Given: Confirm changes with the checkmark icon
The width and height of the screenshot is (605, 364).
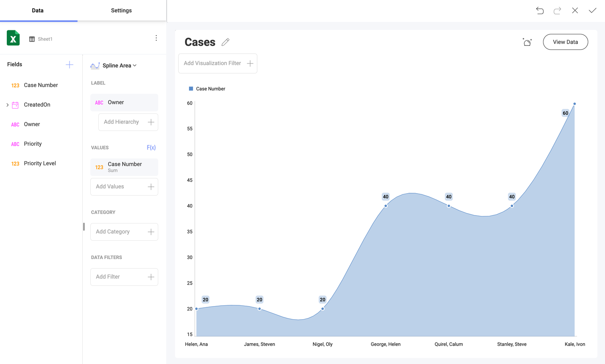Looking at the screenshot, I should 593,10.
